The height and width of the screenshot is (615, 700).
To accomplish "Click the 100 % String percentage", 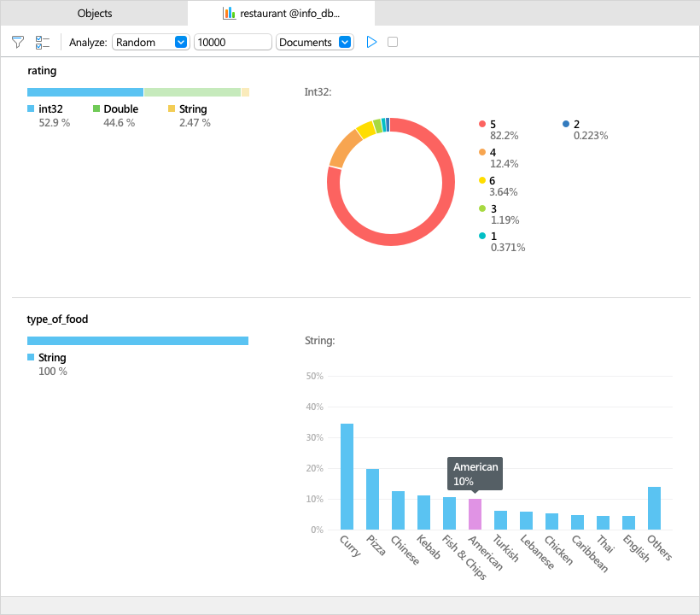I will pos(53,372).
